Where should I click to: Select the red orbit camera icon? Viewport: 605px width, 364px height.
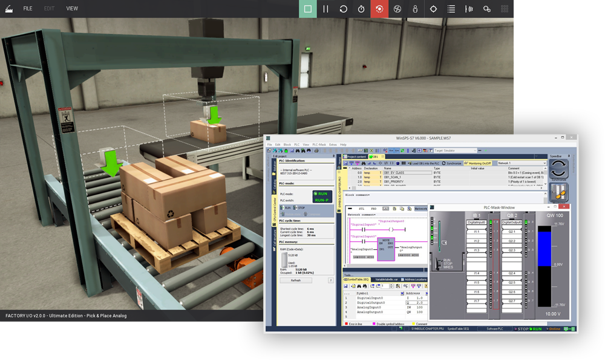(379, 9)
